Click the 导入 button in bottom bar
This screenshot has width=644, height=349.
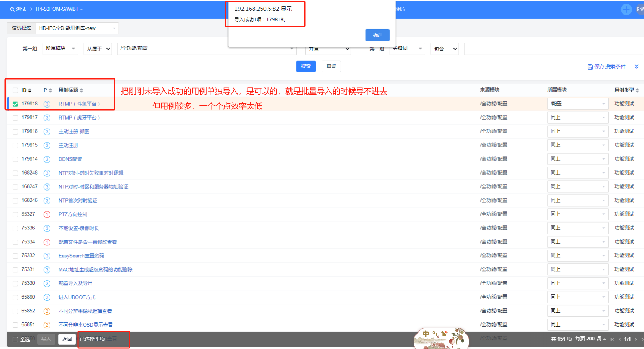(x=46, y=339)
